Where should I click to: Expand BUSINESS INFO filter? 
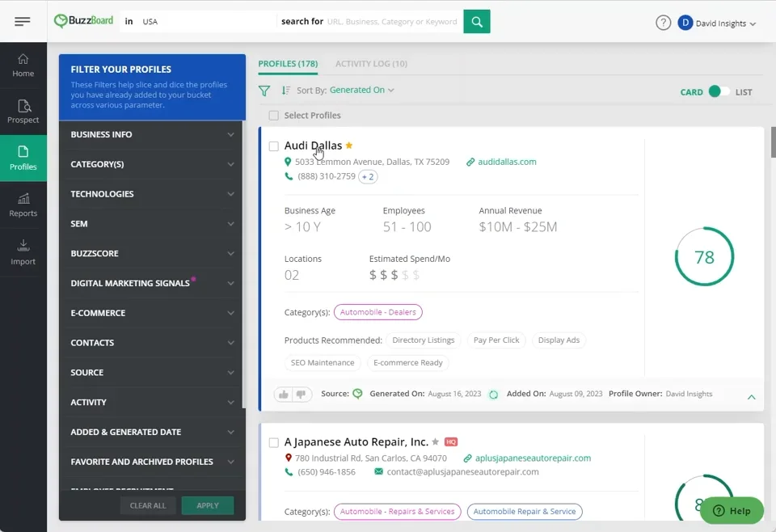152,134
